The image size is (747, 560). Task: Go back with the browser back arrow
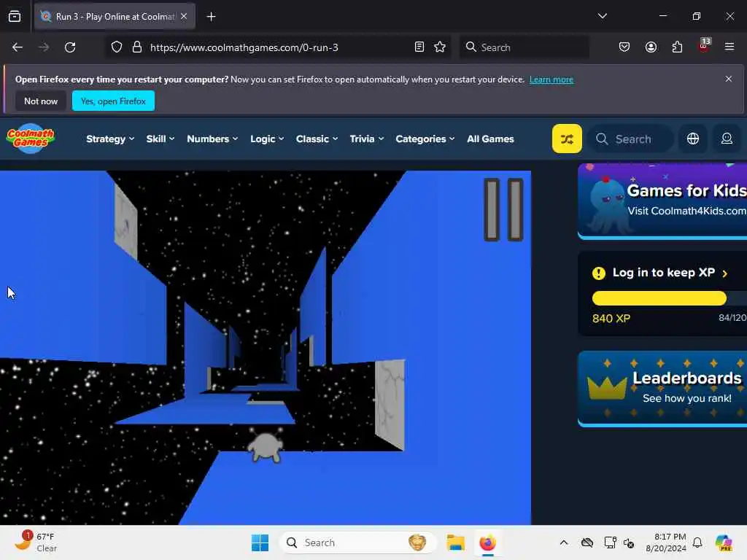[18, 47]
